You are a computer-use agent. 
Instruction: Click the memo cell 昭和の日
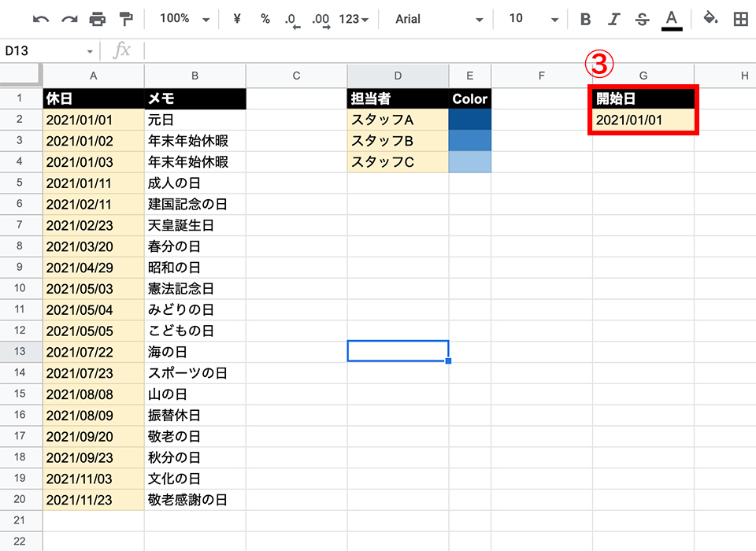195,268
